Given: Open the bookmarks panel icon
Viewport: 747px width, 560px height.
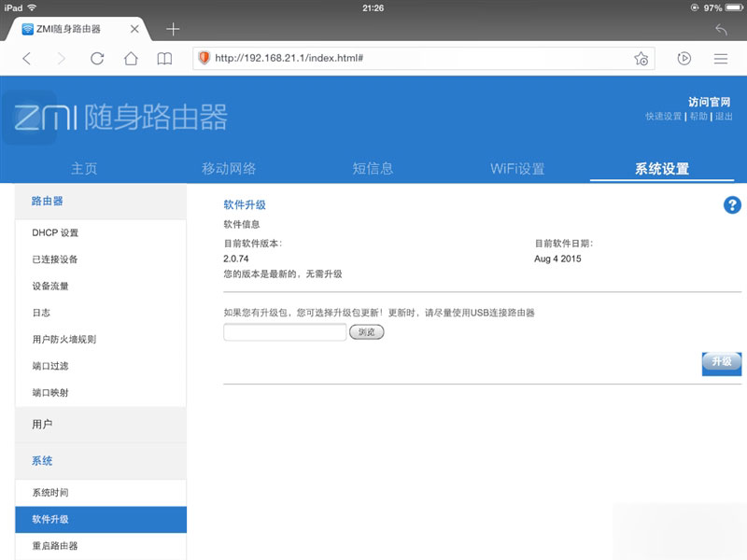Looking at the screenshot, I should 164,57.
